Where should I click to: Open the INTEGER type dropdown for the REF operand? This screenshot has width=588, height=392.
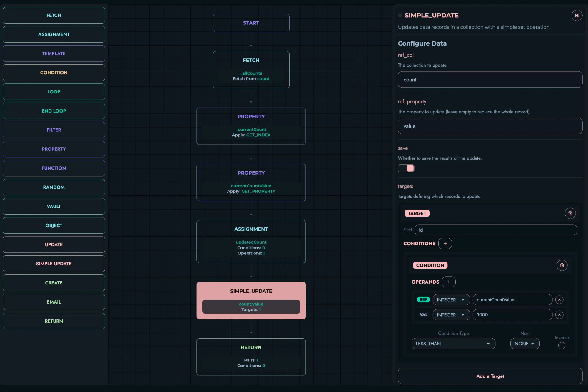(x=451, y=299)
